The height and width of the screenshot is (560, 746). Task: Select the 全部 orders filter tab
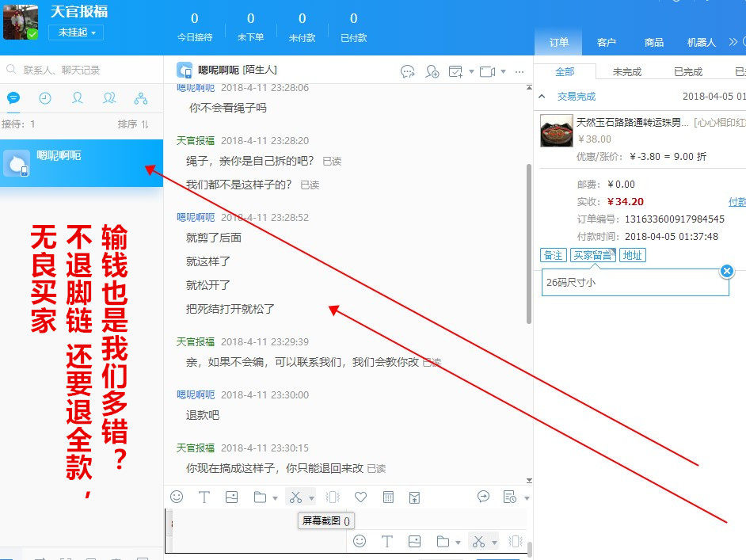(565, 72)
